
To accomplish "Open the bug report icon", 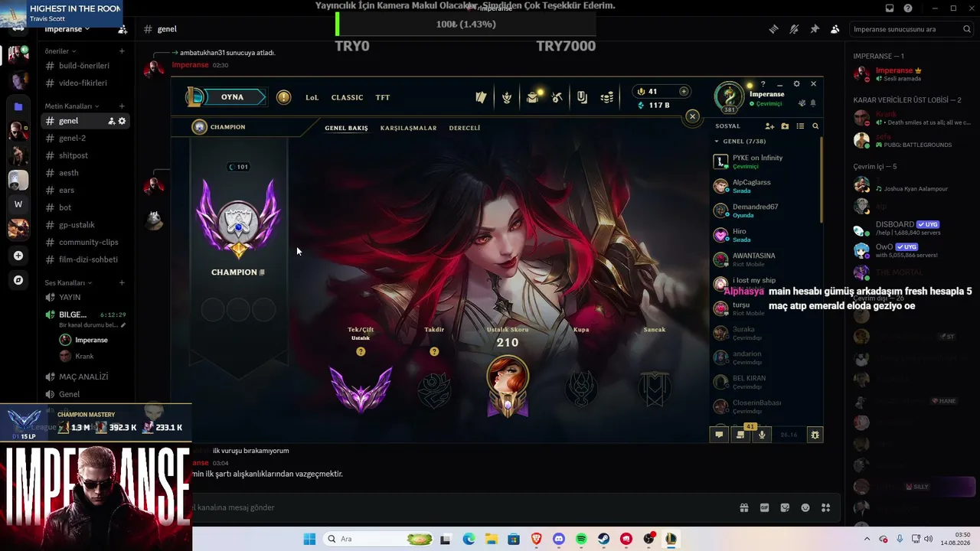I will 815,435.
